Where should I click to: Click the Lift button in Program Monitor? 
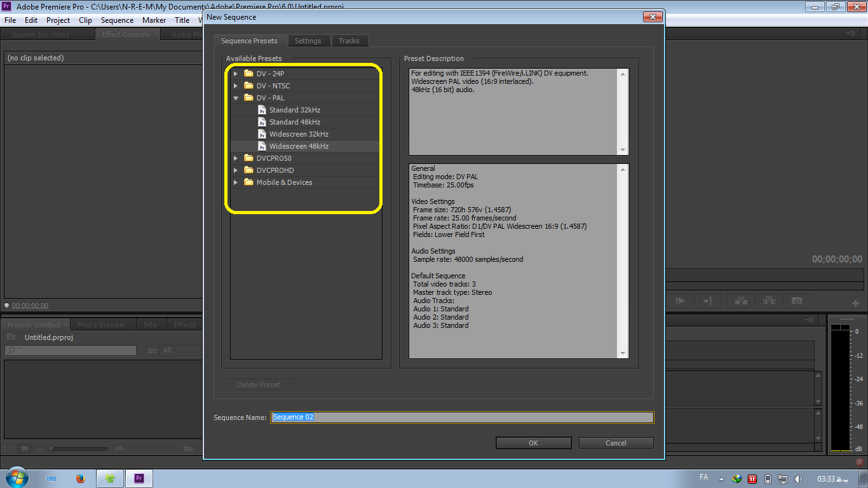[740, 301]
